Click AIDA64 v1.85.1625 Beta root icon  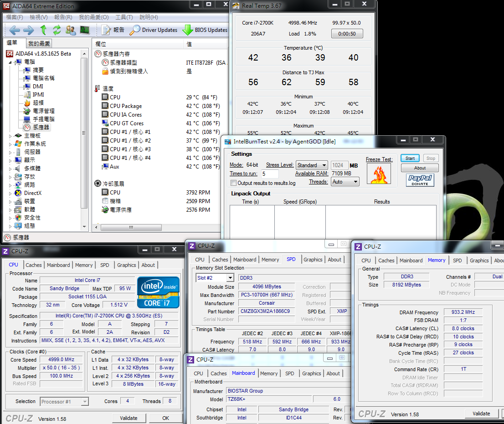pyautogui.click(x=10, y=54)
